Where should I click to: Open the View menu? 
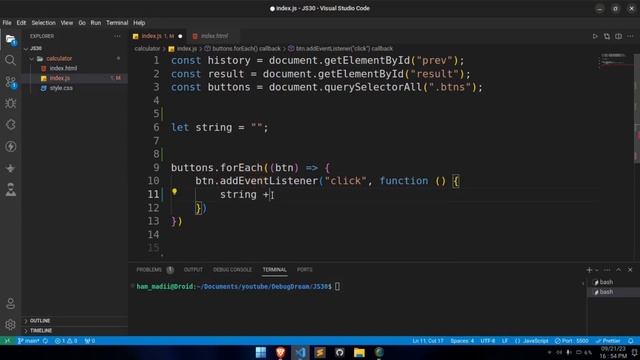[67, 23]
